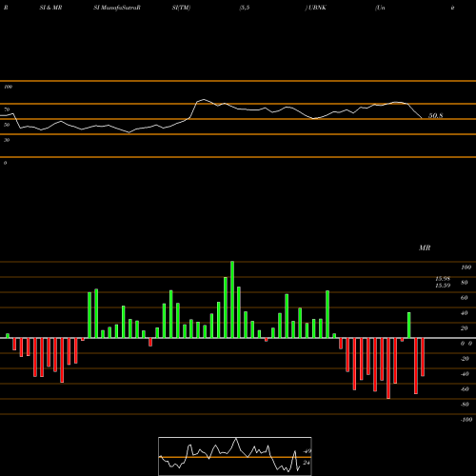Click the RSI line peak above 70

204,100
